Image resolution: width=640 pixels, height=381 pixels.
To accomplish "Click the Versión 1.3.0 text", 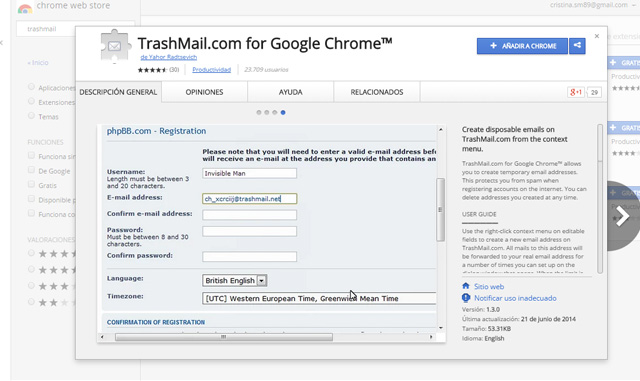I will coord(481,309).
